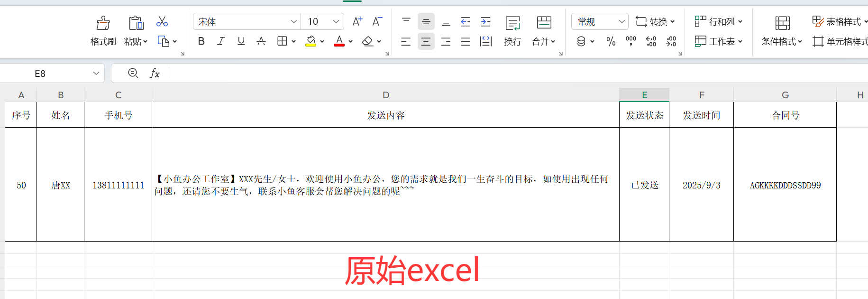Toggle bold formatting
This screenshot has height=299, width=868.
[x=201, y=41]
